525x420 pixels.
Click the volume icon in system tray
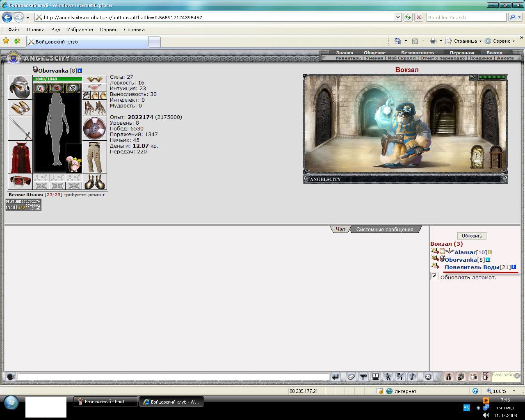point(486,415)
